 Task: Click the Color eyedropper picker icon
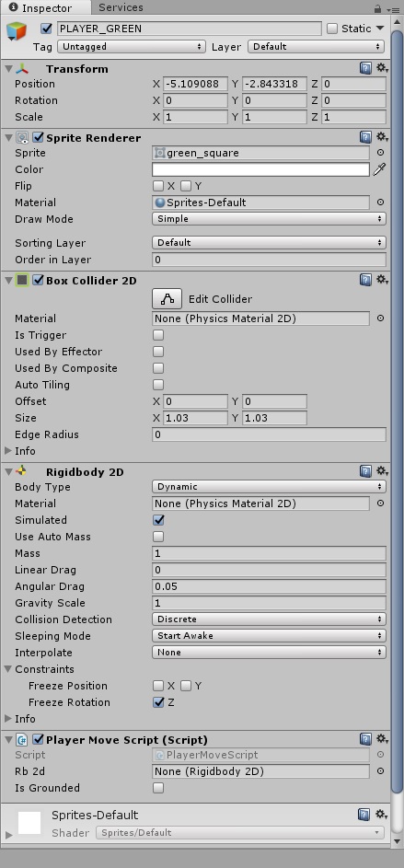pyautogui.click(x=379, y=169)
